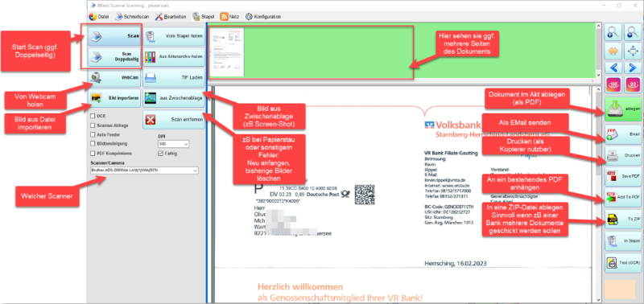The height and width of the screenshot is (304, 644).
Task: Rotate the scan 90 degrees
Action: coord(633,85)
